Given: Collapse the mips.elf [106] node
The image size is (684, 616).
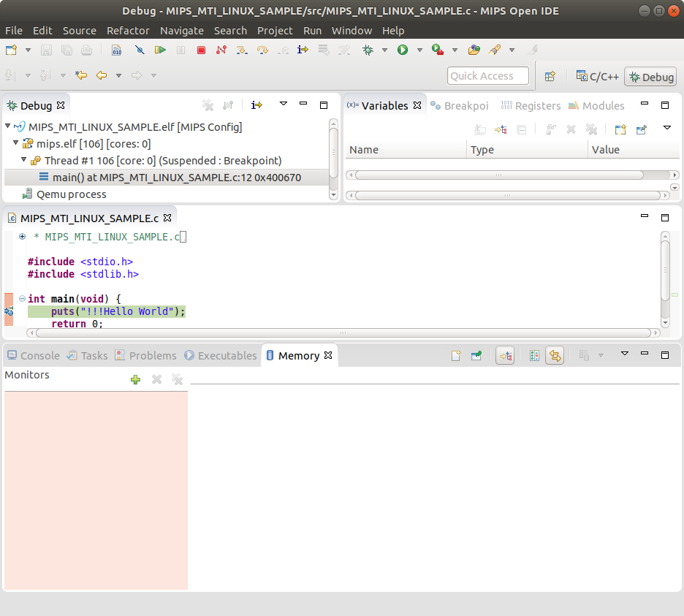Looking at the screenshot, I should 15,142.
